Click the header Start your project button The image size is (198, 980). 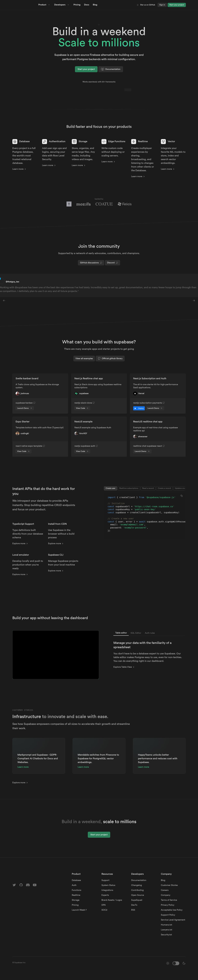tap(177, 5)
